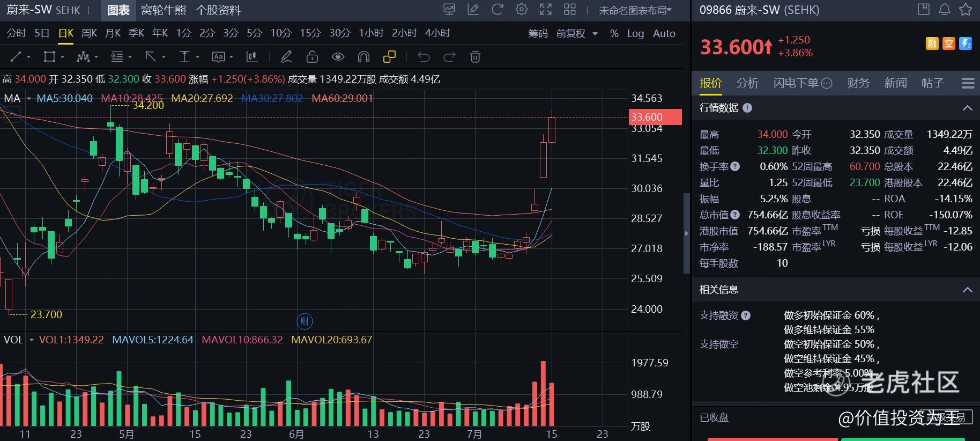Select the 报价 tab
Viewport: 980px width, 441px height.
tap(711, 83)
